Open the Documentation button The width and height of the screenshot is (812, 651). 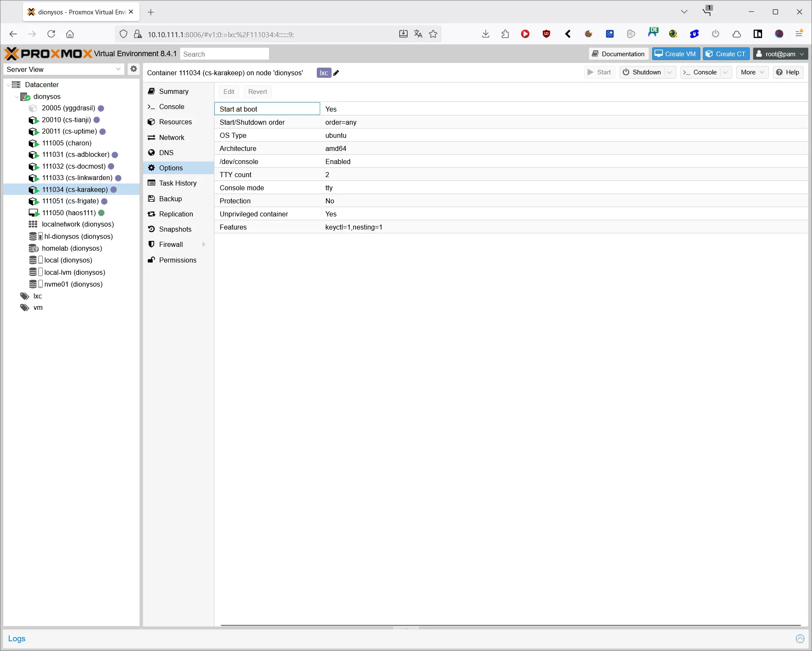click(618, 54)
